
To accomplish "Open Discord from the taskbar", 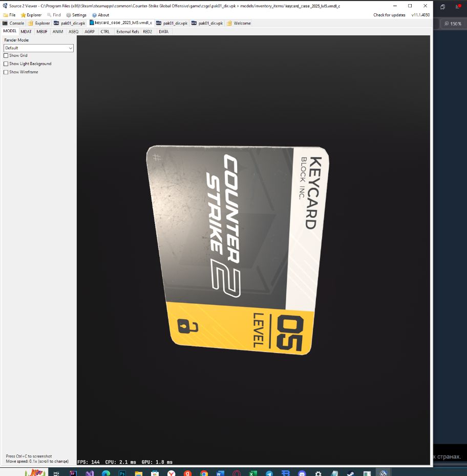I will (302, 473).
